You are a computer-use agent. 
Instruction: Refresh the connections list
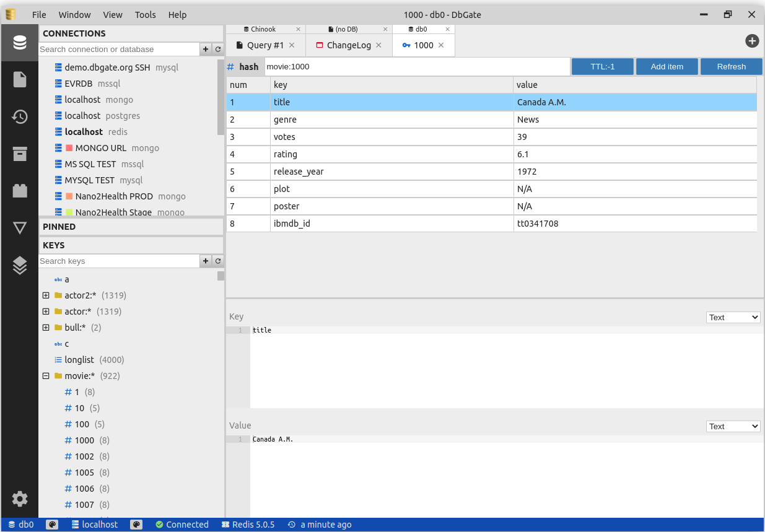(218, 49)
